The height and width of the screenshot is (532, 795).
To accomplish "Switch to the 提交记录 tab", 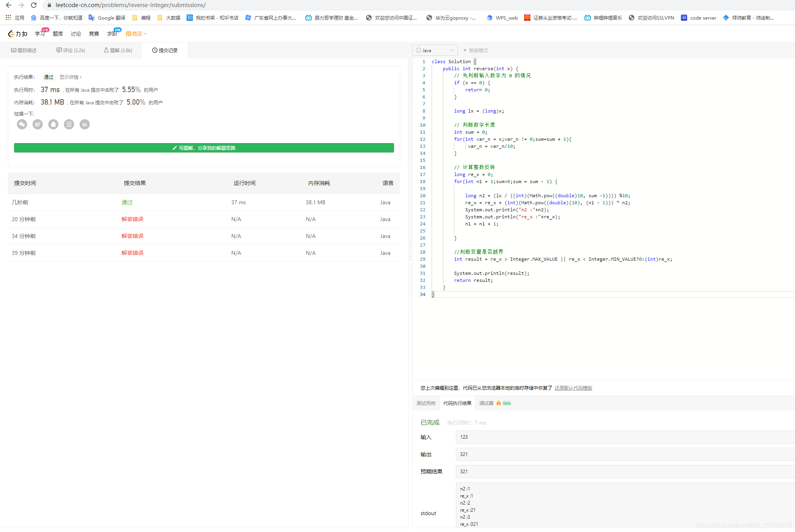I will pyautogui.click(x=165, y=50).
